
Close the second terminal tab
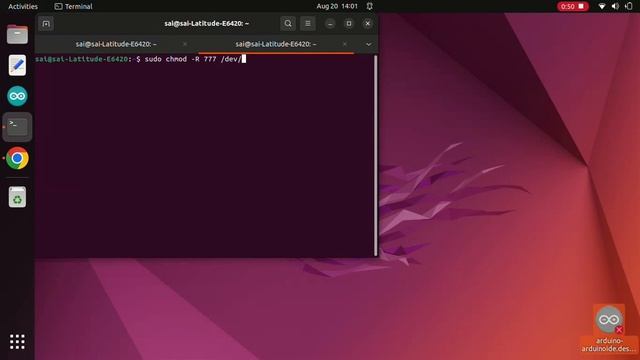(345, 44)
